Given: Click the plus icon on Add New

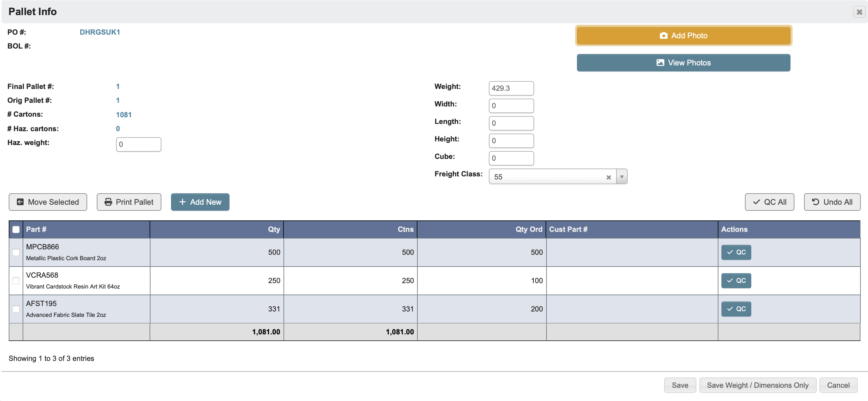Looking at the screenshot, I should coord(182,202).
